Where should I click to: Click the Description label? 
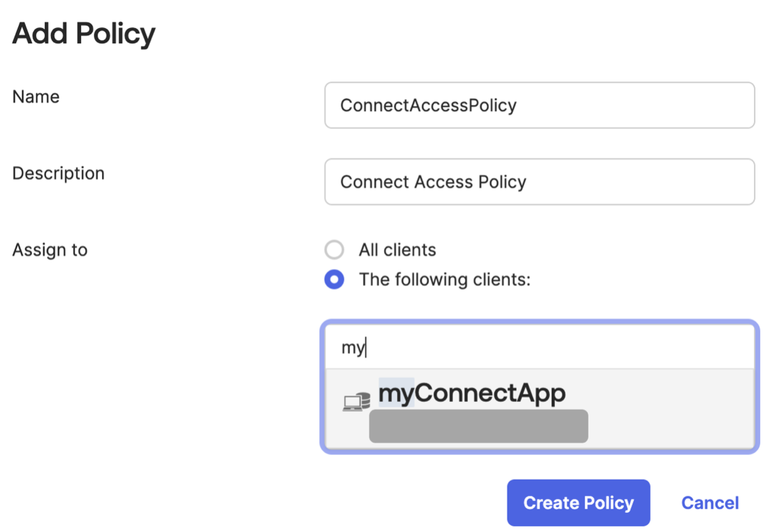coord(58,173)
